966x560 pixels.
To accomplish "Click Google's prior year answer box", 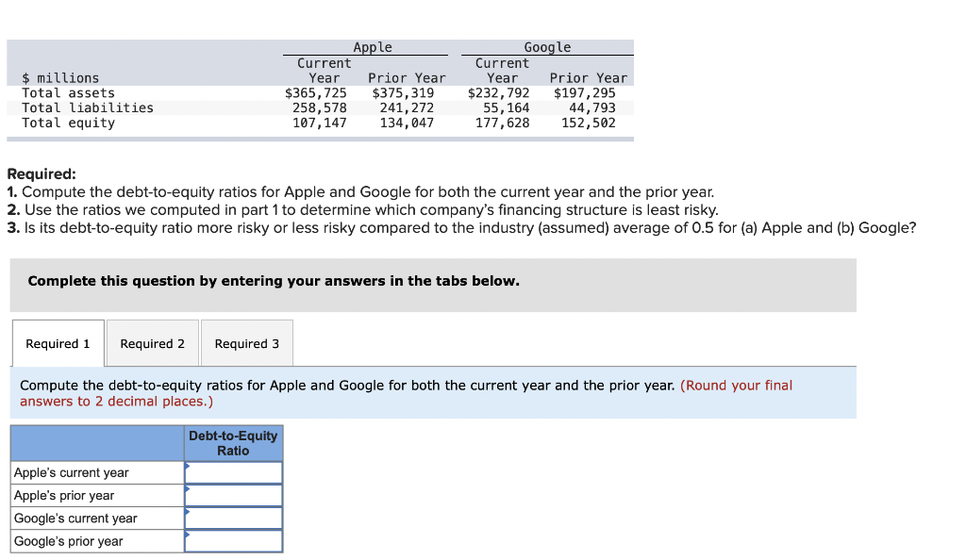I will pyautogui.click(x=236, y=540).
